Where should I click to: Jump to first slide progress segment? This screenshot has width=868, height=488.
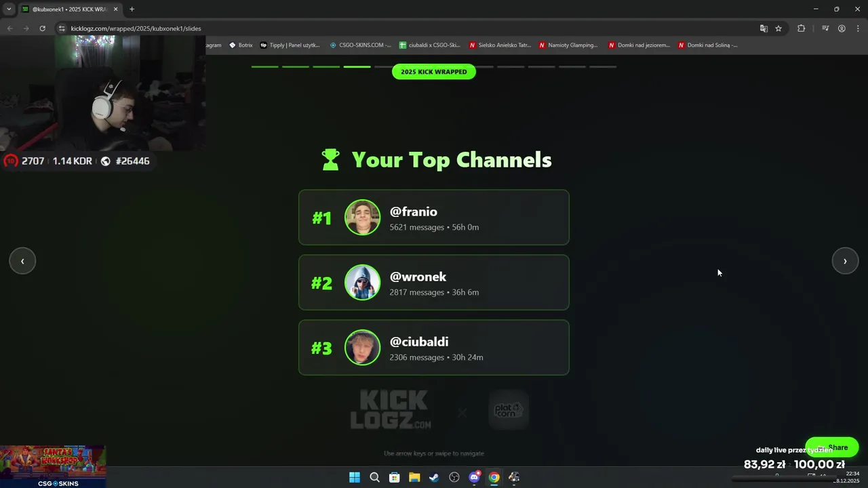265,66
